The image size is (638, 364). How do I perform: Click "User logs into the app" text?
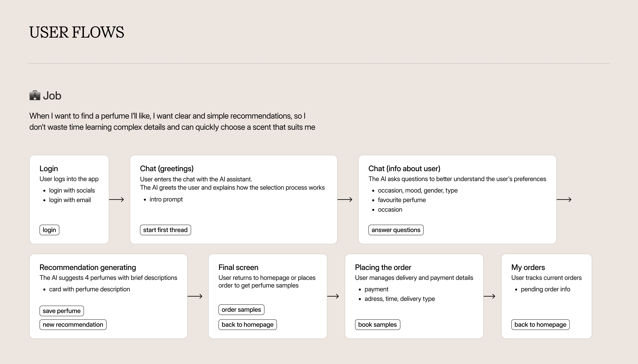(69, 179)
